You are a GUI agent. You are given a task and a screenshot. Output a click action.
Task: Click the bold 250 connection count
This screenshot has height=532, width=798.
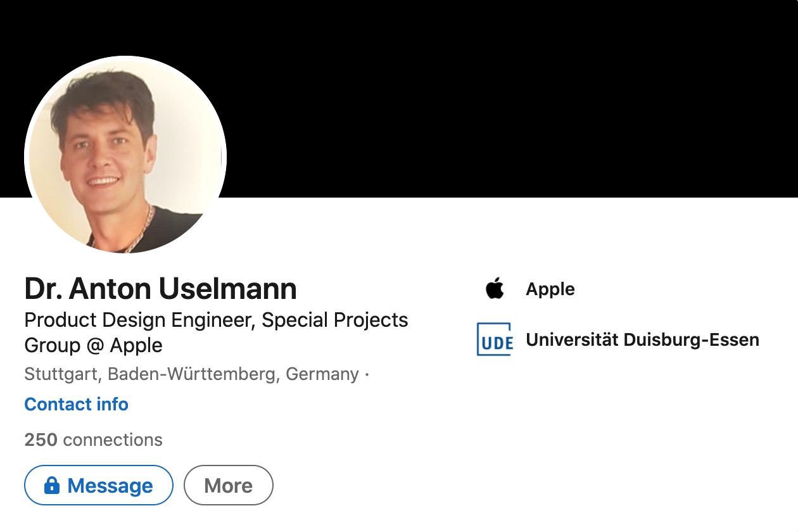(x=41, y=440)
